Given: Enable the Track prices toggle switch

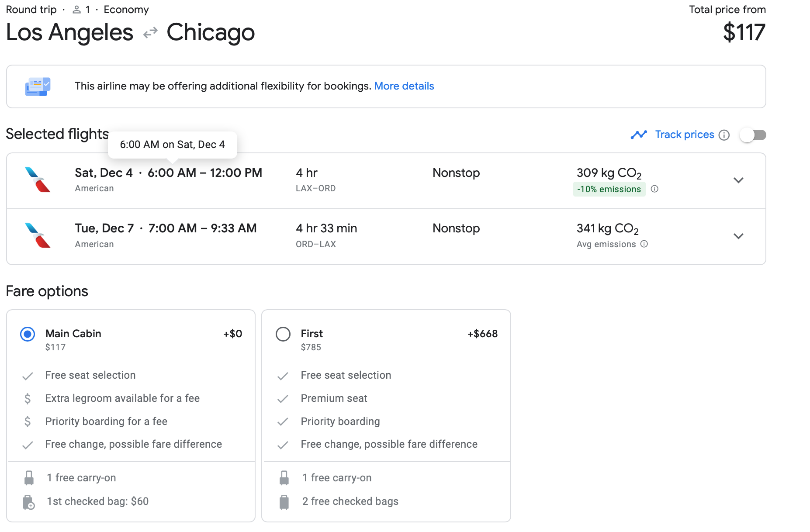Looking at the screenshot, I should [x=753, y=135].
